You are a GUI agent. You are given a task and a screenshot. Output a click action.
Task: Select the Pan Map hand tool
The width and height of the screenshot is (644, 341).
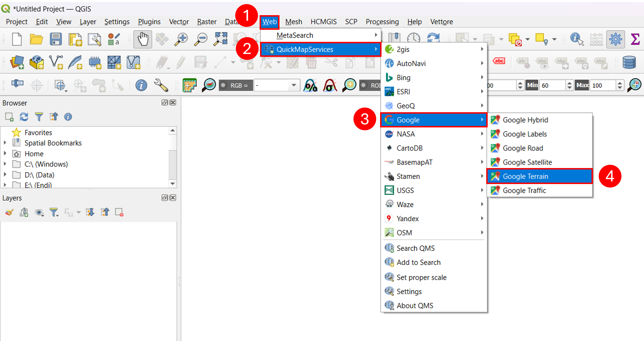tap(143, 39)
